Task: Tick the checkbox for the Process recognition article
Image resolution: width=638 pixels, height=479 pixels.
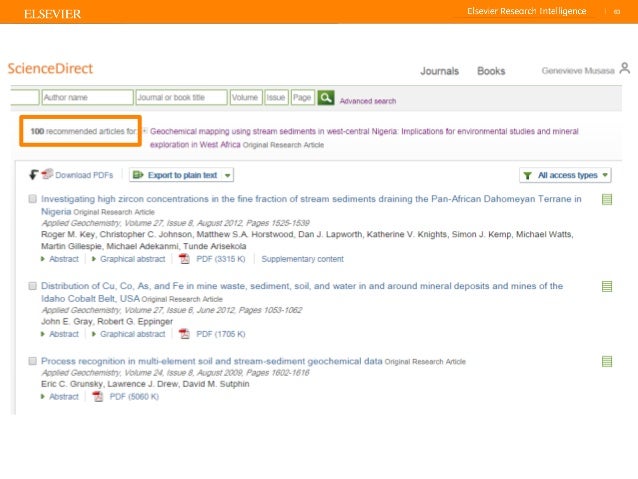Action: coord(33,361)
